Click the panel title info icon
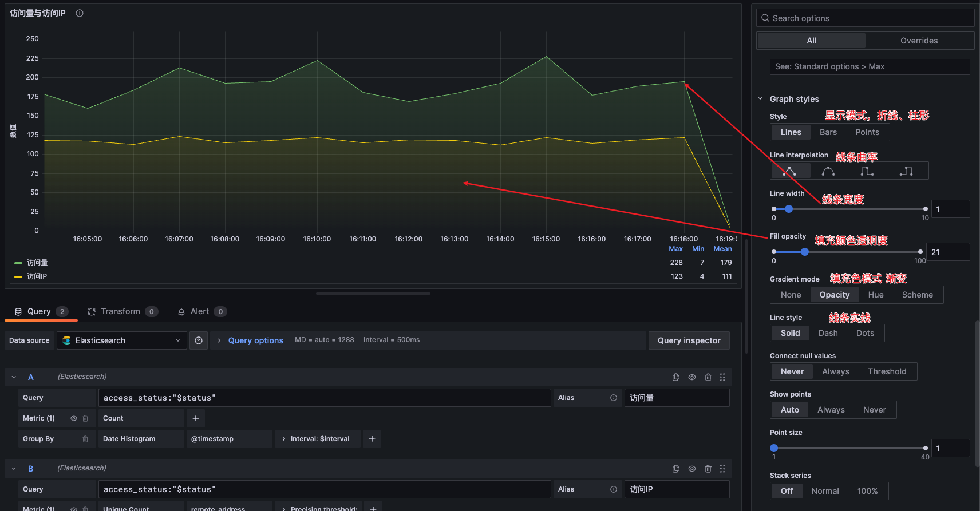 point(80,13)
